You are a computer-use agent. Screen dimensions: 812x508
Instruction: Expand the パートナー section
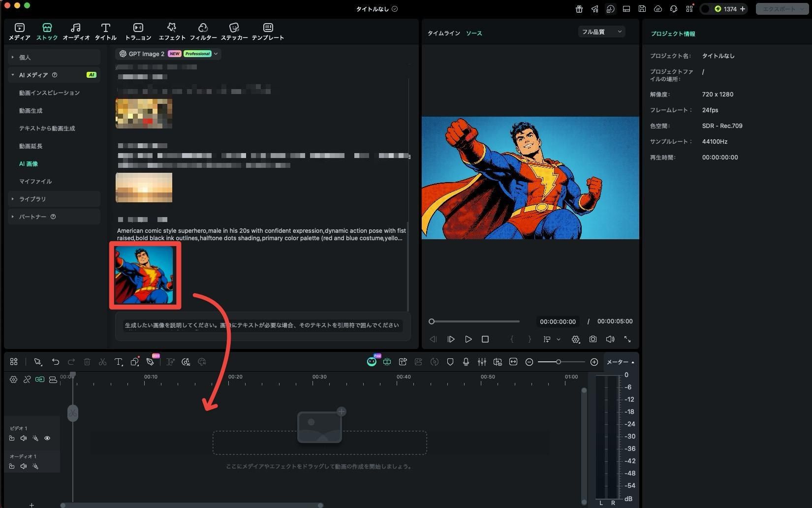click(x=54, y=217)
